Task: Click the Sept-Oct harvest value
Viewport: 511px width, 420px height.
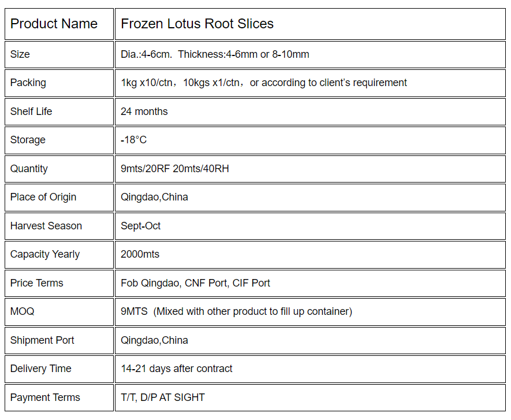Action: pyautogui.click(x=141, y=226)
